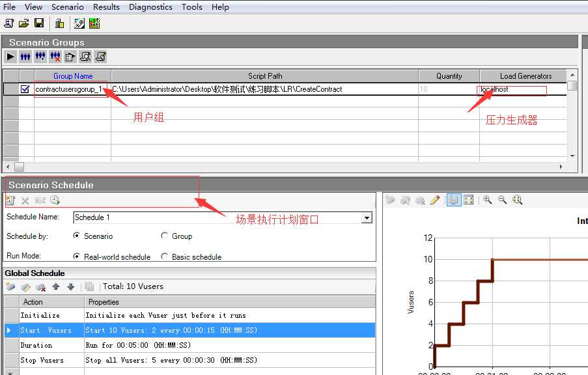Image resolution: width=588 pixels, height=375 pixels.
Task: Select Basic schedule run mode
Action: [164, 257]
